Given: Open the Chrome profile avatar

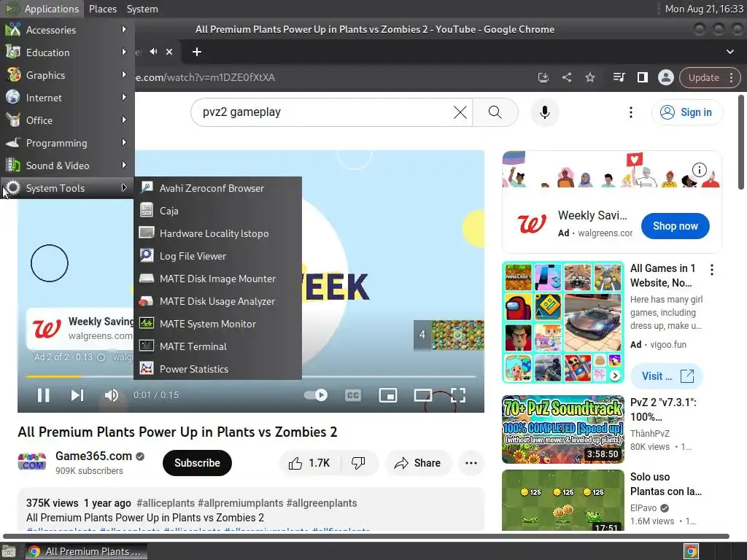Looking at the screenshot, I should tap(665, 77).
